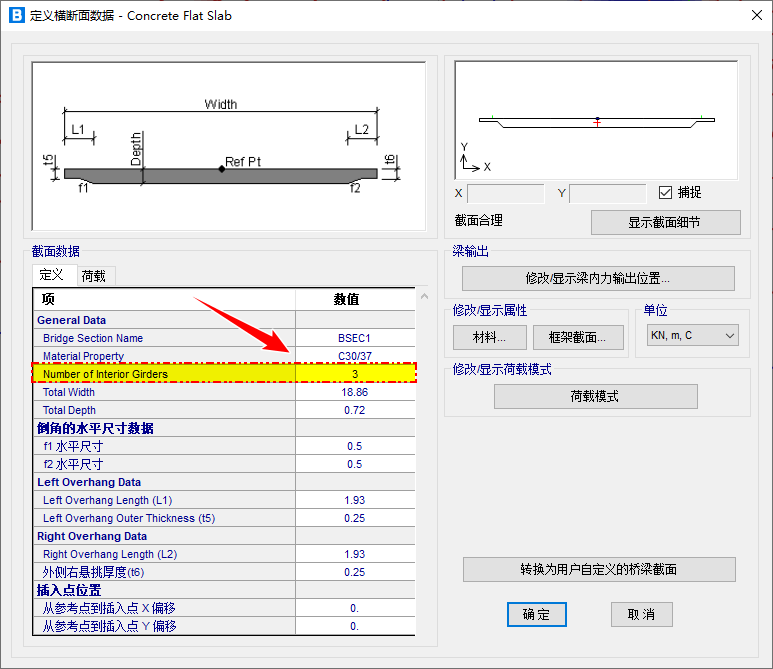
Task: Edit the Number of Interior Girders value
Action: 354,374
